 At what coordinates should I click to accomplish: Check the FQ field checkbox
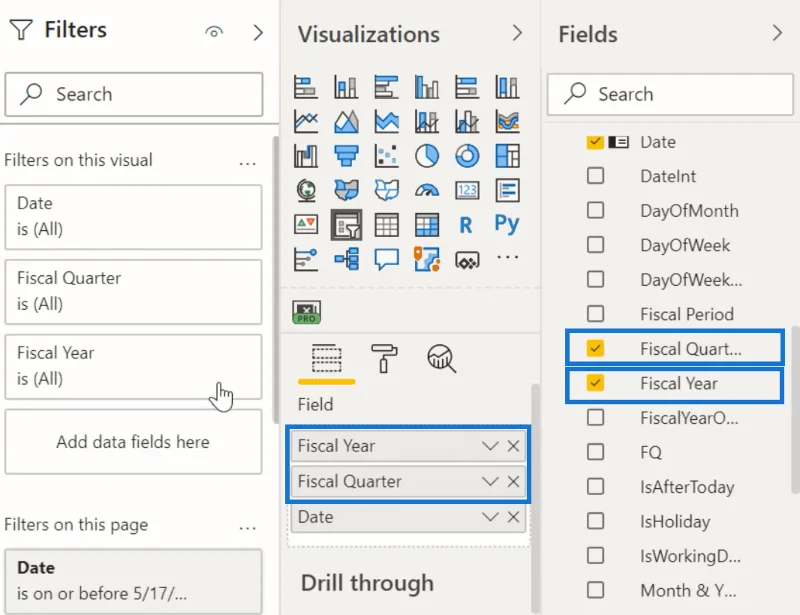(595, 452)
